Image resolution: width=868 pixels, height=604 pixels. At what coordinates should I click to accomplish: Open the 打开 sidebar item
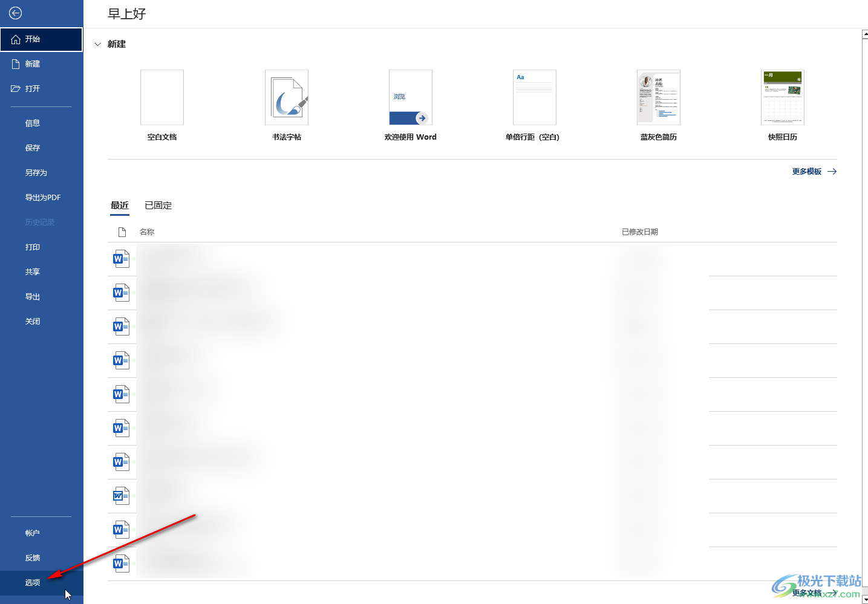pos(41,89)
